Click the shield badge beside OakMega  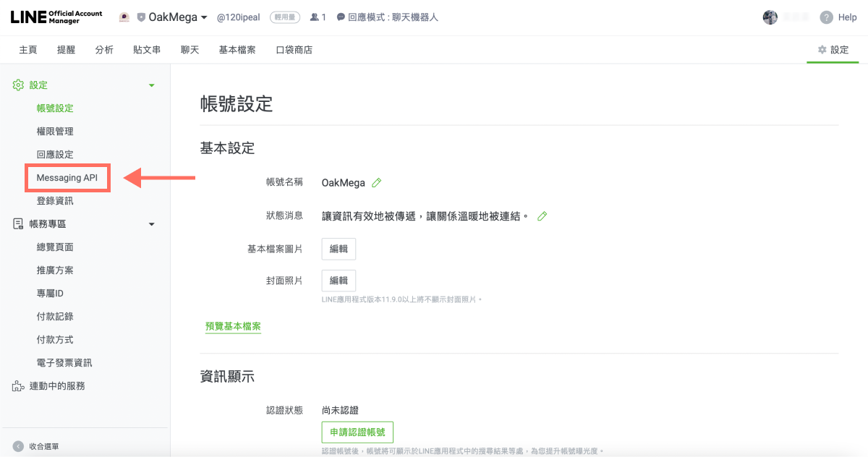[x=141, y=17]
